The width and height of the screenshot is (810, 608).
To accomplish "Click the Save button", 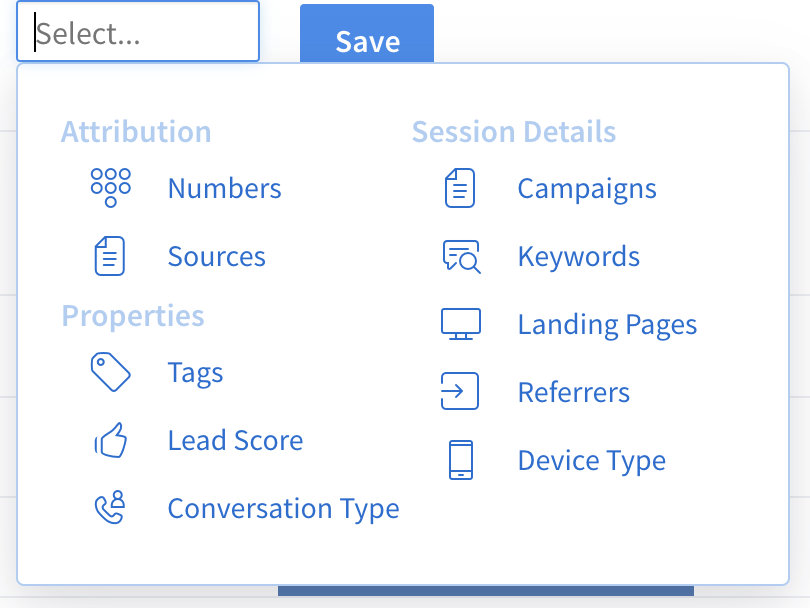I will pos(367,34).
